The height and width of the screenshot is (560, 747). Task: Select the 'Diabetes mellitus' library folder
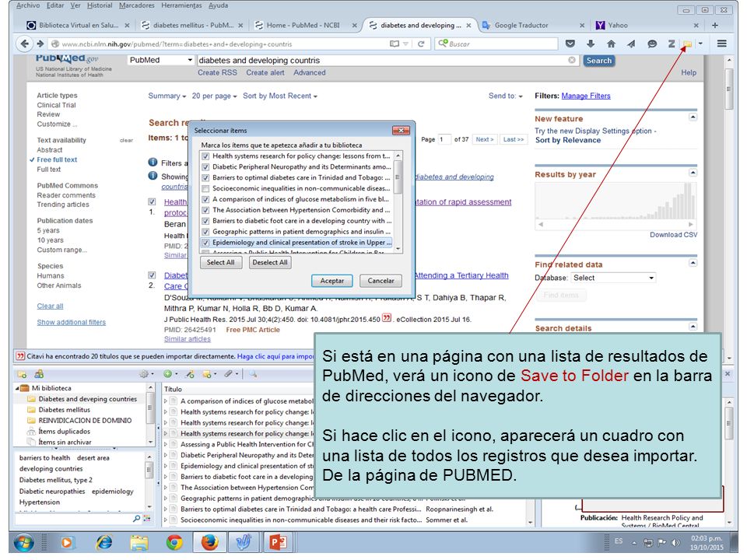(x=65, y=410)
